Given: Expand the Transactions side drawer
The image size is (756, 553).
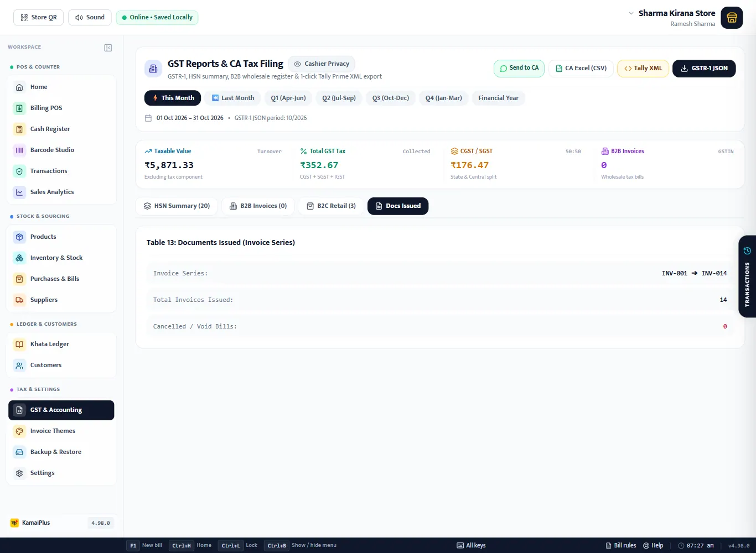Looking at the screenshot, I should [x=747, y=276].
